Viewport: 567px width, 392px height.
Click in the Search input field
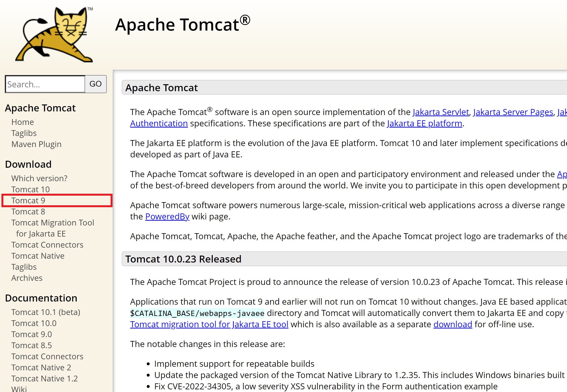45,84
